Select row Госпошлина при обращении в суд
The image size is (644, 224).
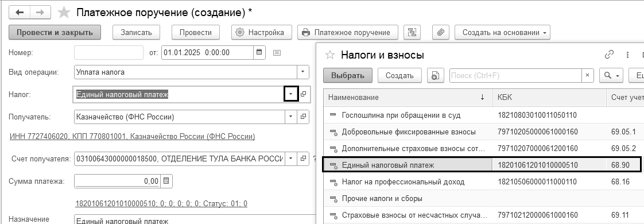coord(483,115)
